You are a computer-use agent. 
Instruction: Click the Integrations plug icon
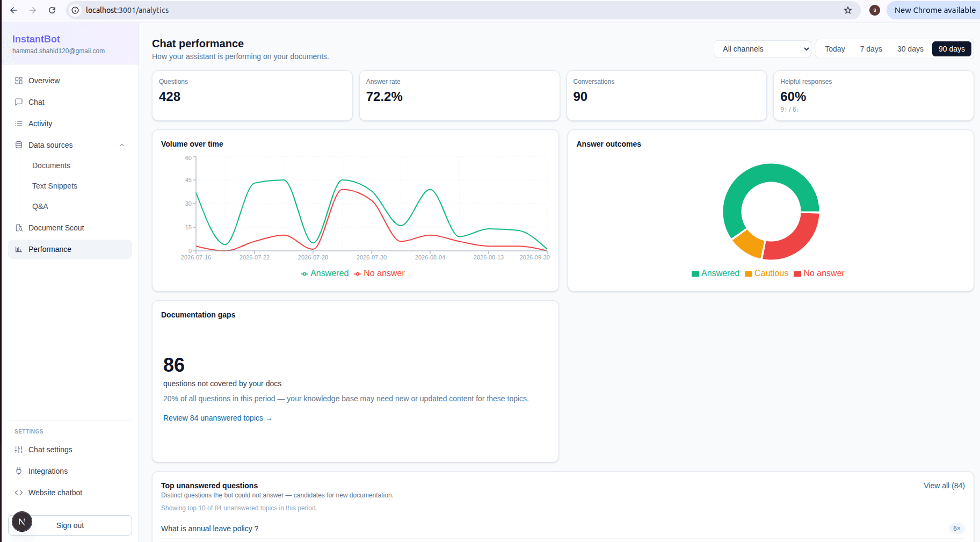[19, 471]
